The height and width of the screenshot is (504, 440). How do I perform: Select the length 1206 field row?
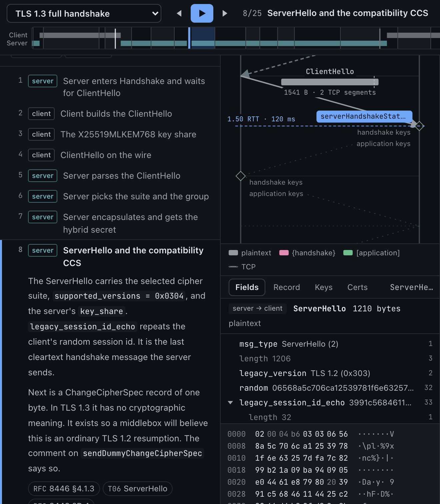[330, 359]
